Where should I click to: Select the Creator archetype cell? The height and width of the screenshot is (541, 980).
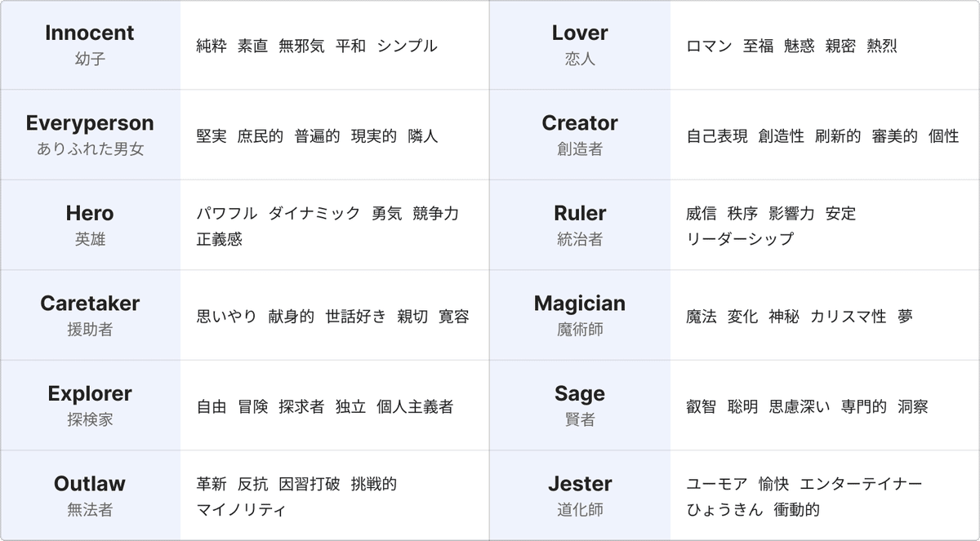pyautogui.click(x=580, y=135)
